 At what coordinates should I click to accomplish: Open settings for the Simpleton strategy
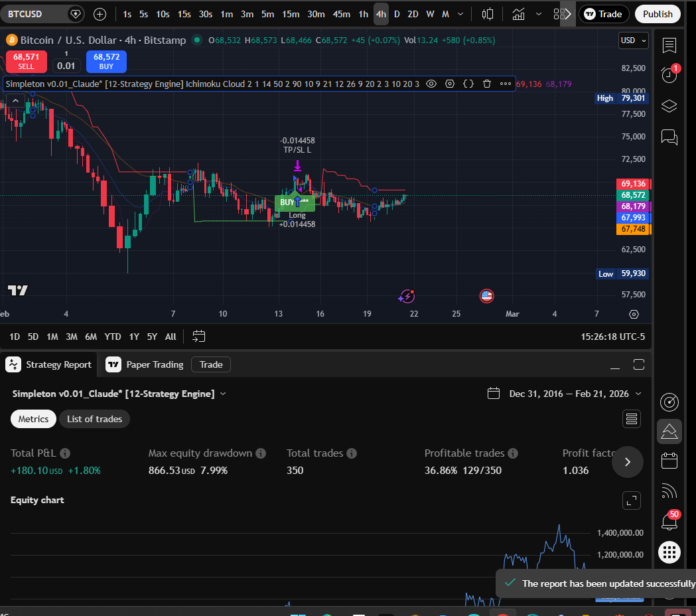(x=450, y=84)
